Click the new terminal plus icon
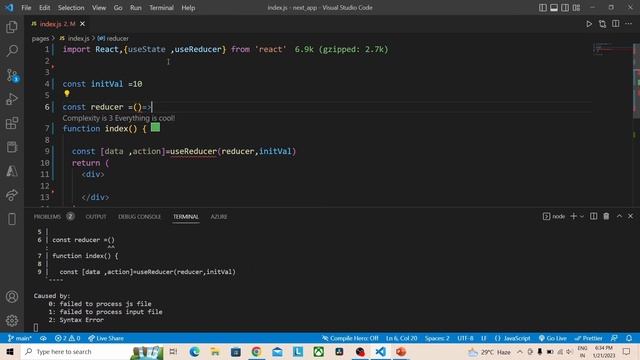This screenshot has height=360, width=640. [573, 216]
